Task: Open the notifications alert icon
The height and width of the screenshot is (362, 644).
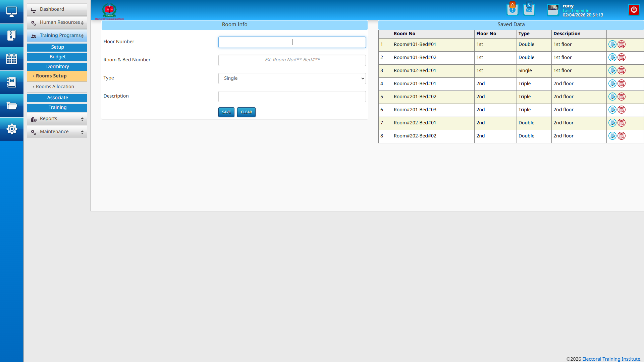Action: pos(512,10)
